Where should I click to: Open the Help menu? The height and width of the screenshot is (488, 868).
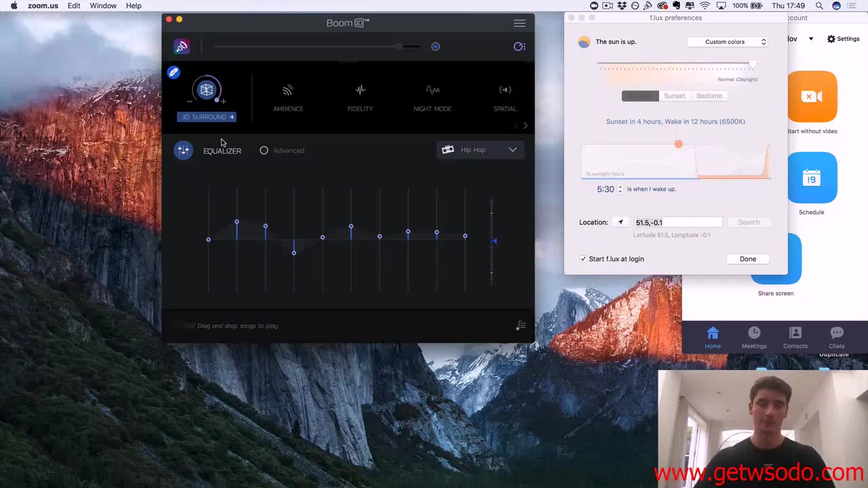pyautogui.click(x=134, y=5)
